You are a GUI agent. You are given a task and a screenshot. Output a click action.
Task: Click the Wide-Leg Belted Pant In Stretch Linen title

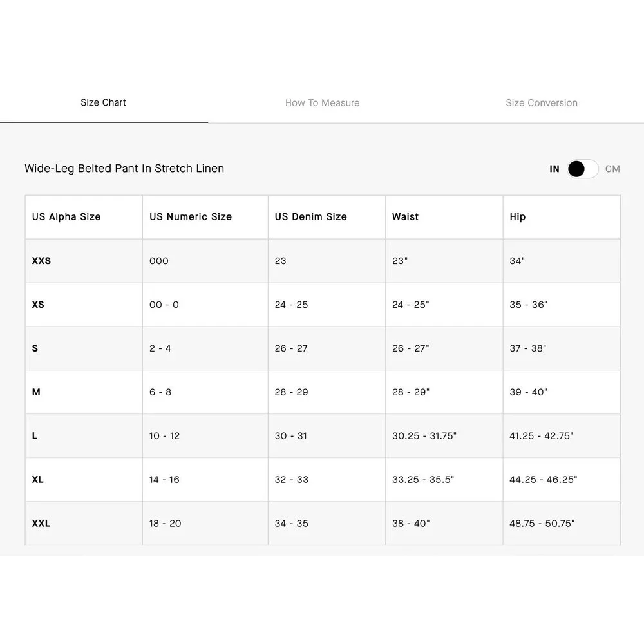pos(124,168)
